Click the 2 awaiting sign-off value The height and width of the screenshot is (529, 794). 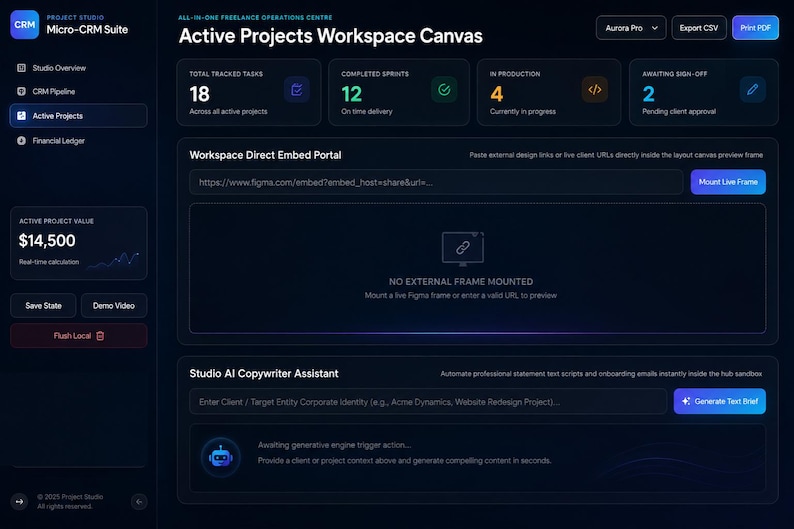click(648, 94)
